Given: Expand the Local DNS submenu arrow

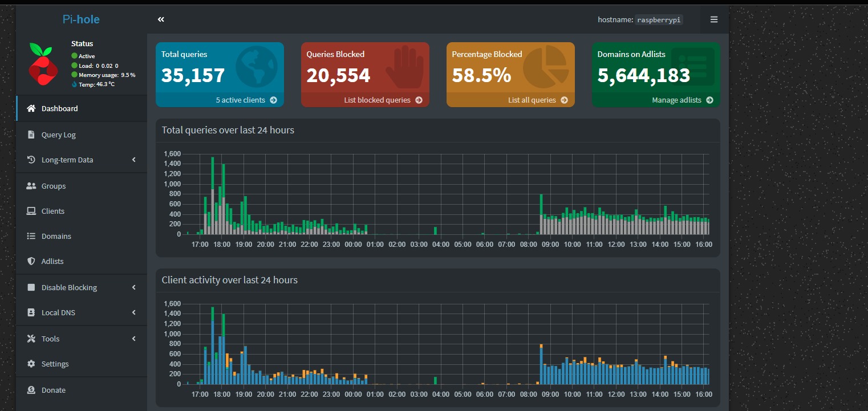Looking at the screenshot, I should [134, 312].
